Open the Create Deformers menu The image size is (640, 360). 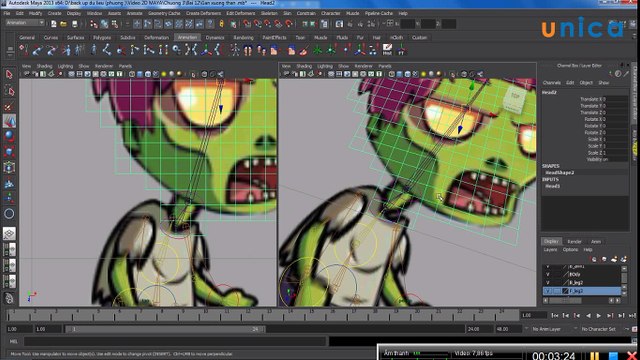[x=203, y=13]
